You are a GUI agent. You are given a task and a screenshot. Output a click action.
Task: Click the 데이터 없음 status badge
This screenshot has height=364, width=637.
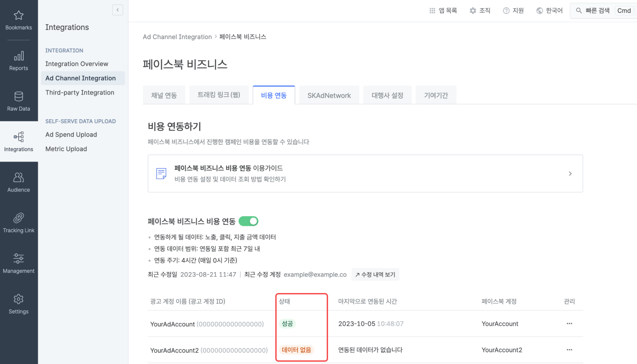click(297, 350)
